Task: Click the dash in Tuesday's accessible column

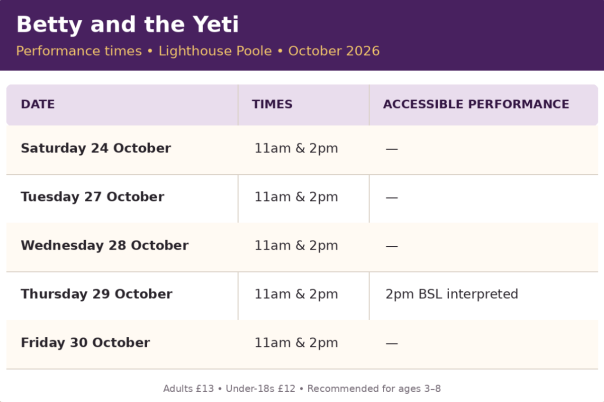Action: tap(392, 198)
